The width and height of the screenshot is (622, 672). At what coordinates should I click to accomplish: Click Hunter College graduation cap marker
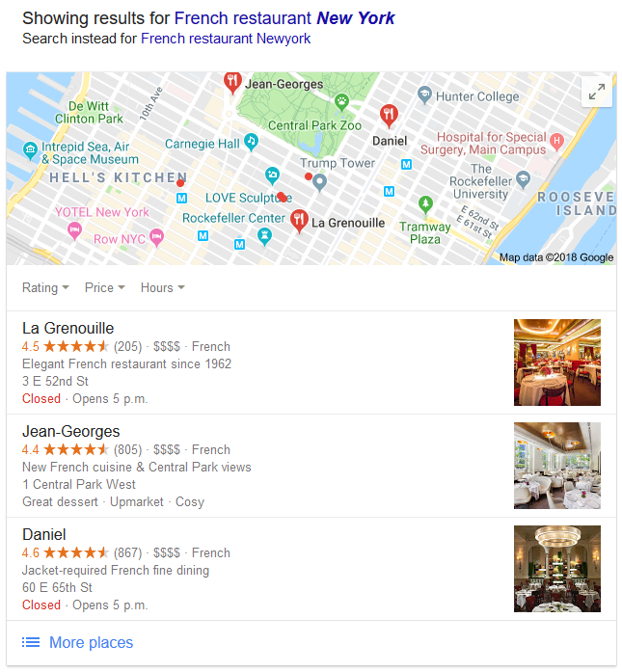click(x=424, y=95)
